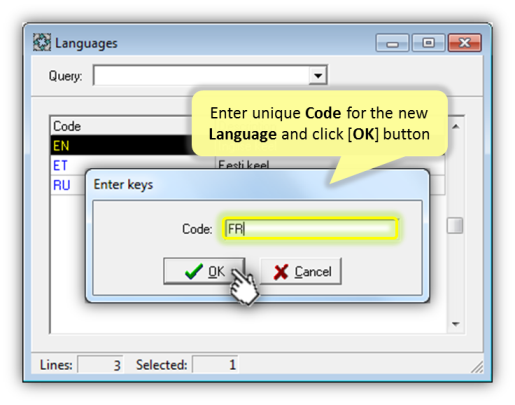Click inside the Query text box
Screen dimensions: 515x405
click(201, 75)
